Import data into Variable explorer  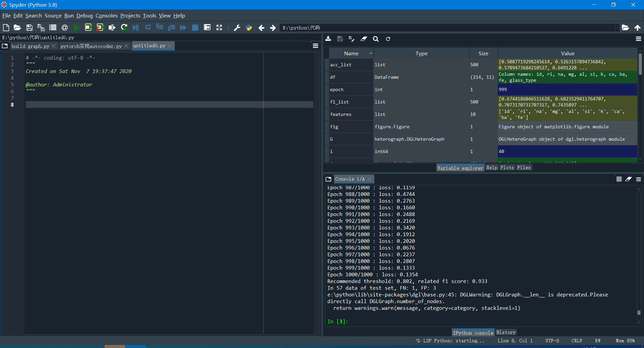[328, 39]
